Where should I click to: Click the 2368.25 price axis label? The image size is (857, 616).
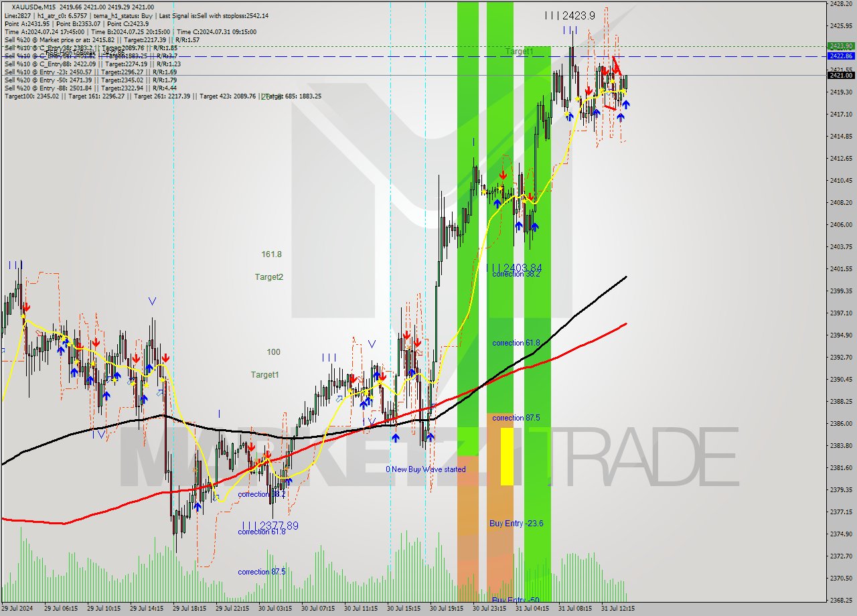840,600
